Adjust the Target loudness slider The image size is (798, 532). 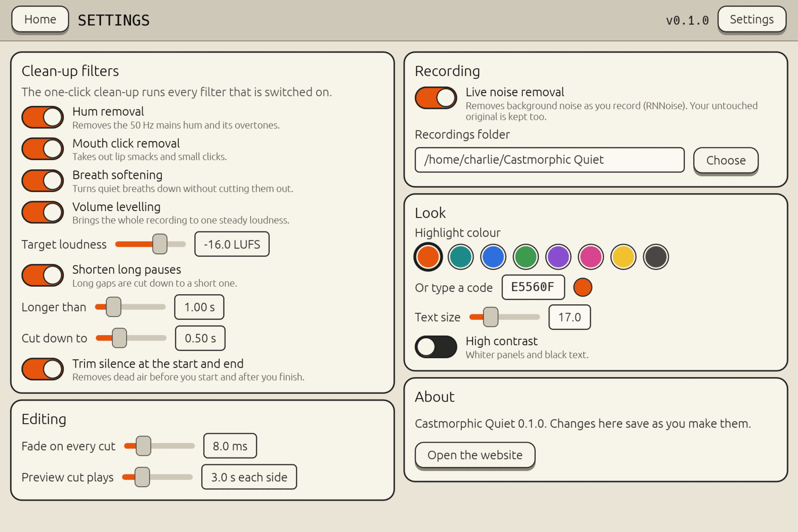(151, 244)
